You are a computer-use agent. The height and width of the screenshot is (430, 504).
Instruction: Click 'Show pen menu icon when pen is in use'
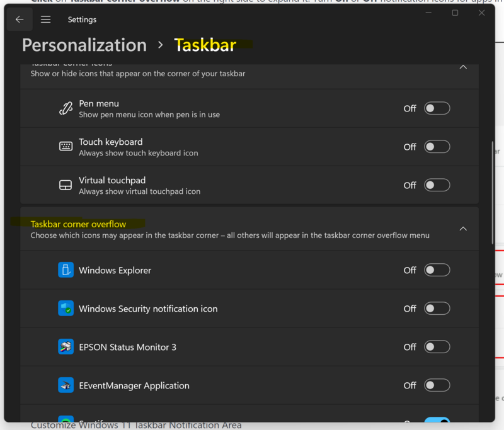[149, 115]
